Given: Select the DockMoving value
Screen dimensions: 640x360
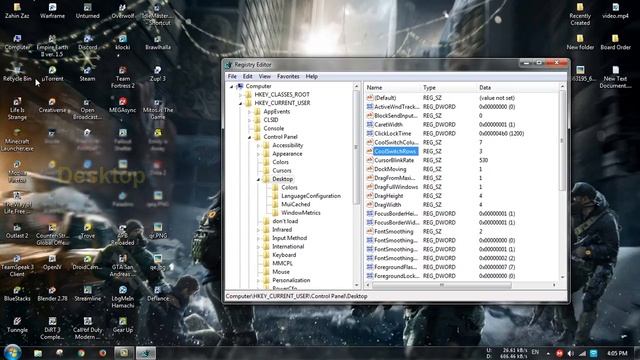Looking at the screenshot, I should tap(390, 169).
